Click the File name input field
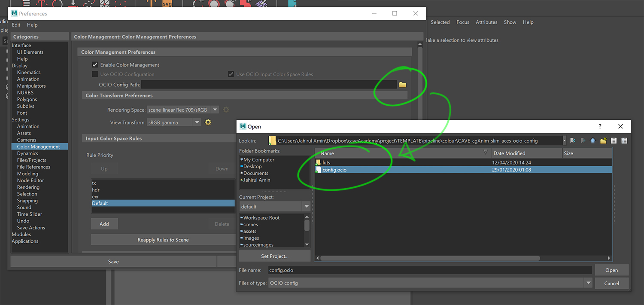 point(431,270)
